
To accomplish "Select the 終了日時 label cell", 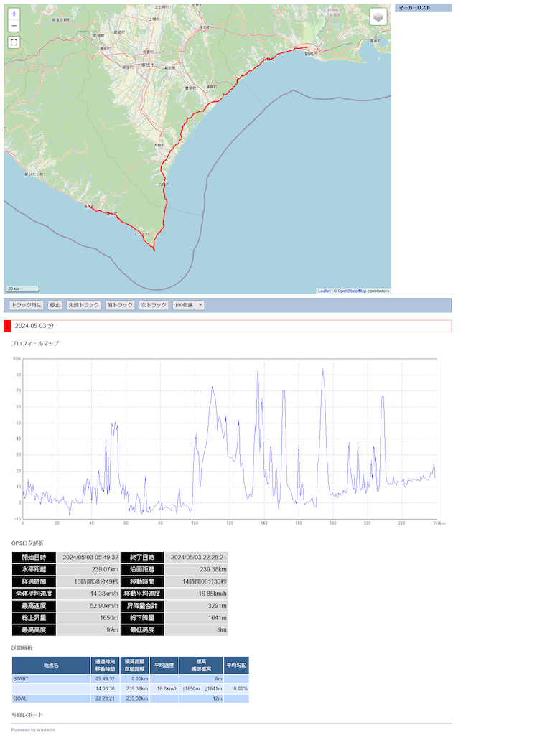I will tap(142, 558).
